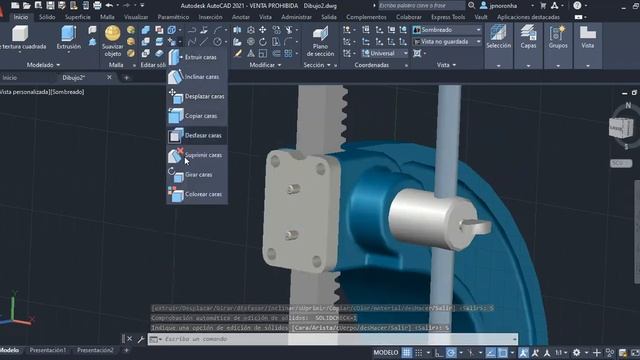Image resolution: width=640 pixels, height=360 pixels.
Task: Choose Inclinar caras option
Action: (x=197, y=77)
